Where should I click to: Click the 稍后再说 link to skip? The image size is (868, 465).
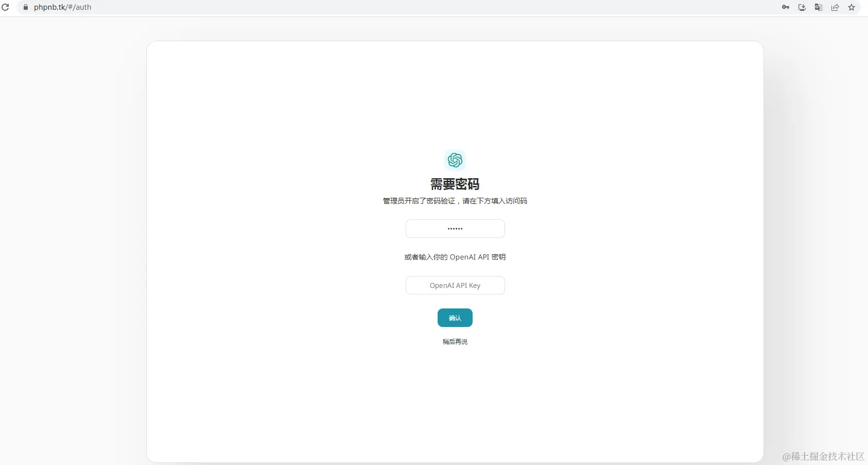pyautogui.click(x=455, y=342)
